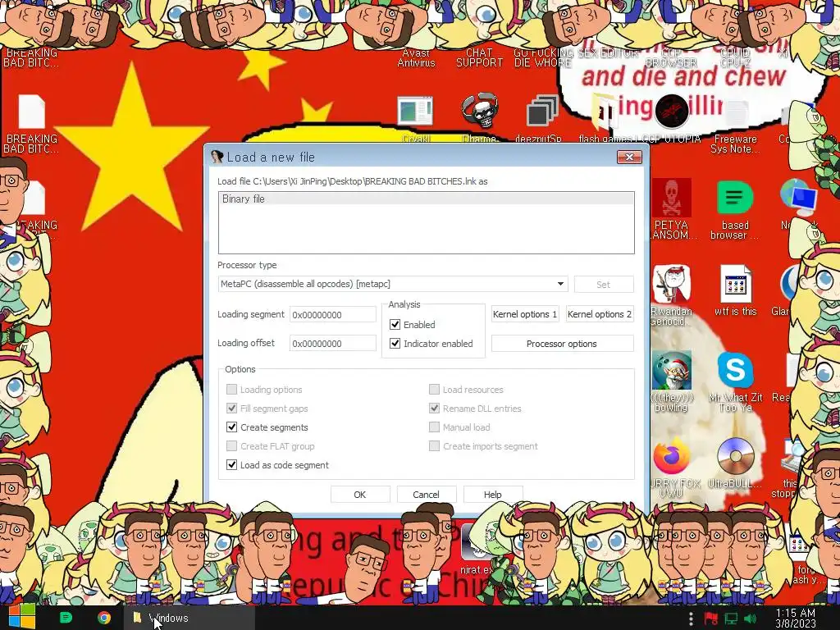Open the volume speaker tray icon

[750, 619]
